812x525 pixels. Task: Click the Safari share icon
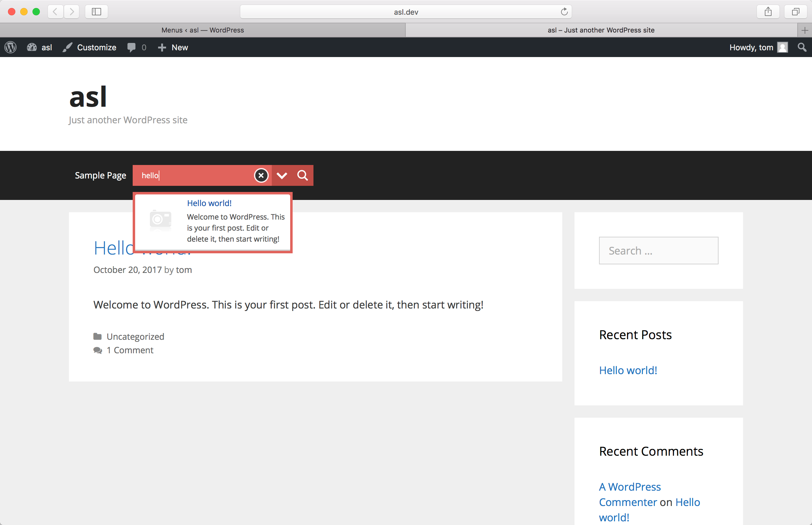pos(768,12)
